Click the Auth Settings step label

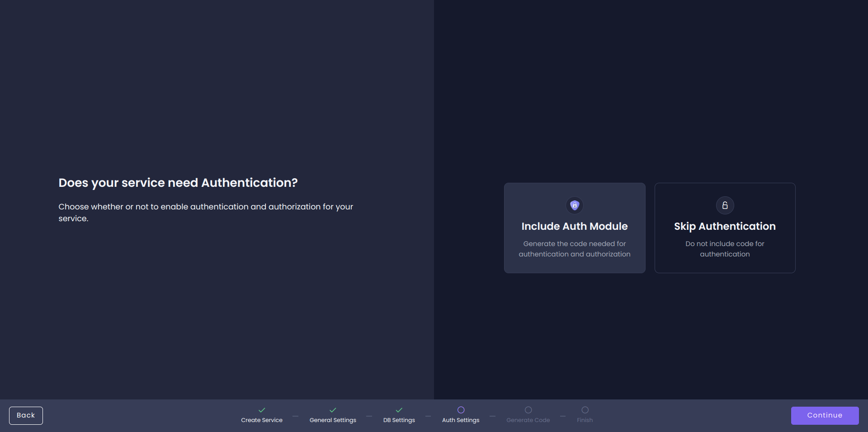pyautogui.click(x=461, y=420)
